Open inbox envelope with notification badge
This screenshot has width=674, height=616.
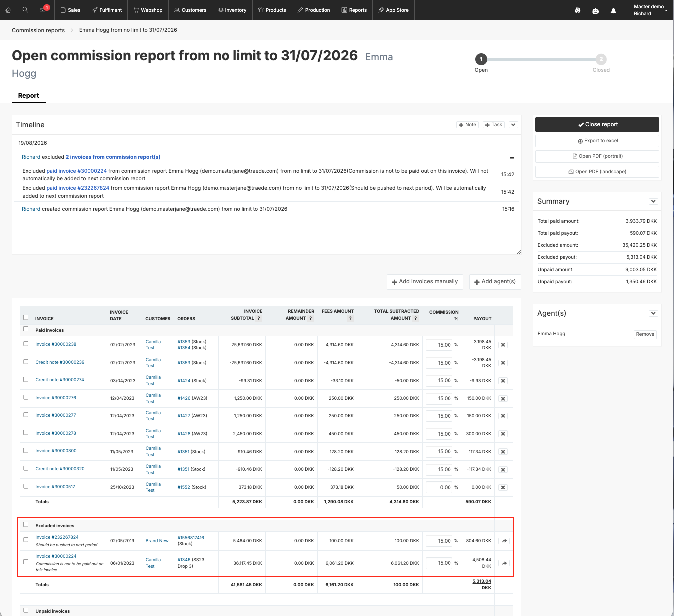tap(43, 10)
